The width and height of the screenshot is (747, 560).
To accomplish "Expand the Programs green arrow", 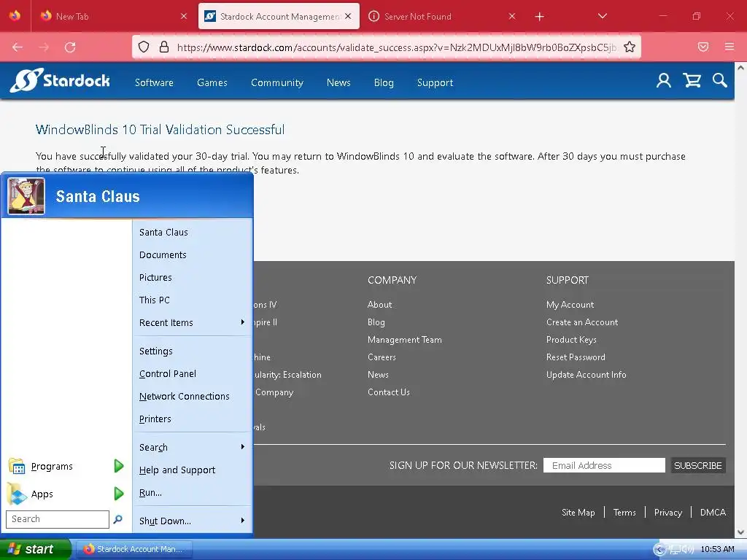I will [x=119, y=466].
